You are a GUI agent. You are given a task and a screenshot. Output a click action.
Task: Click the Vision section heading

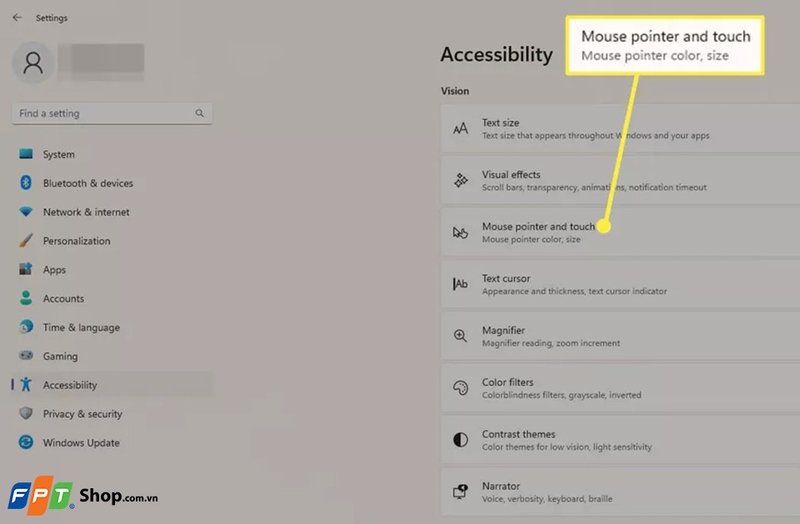tap(455, 91)
